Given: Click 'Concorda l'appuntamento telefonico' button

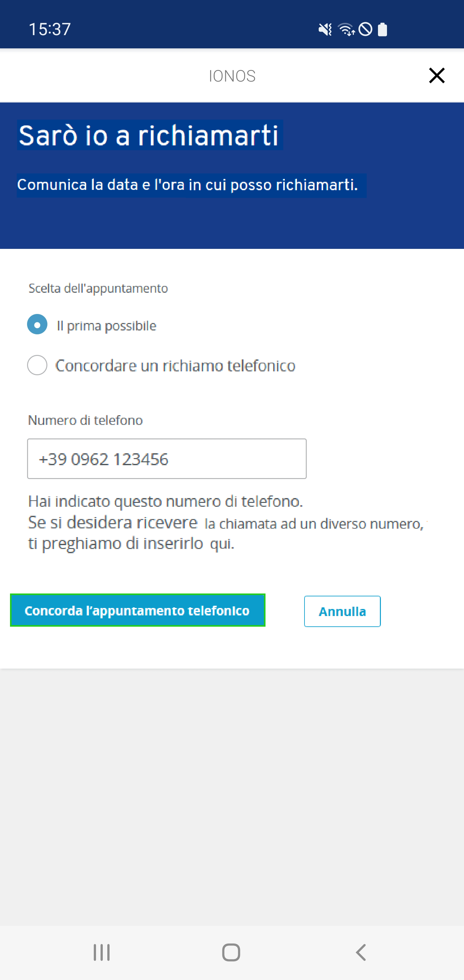Looking at the screenshot, I should [138, 610].
